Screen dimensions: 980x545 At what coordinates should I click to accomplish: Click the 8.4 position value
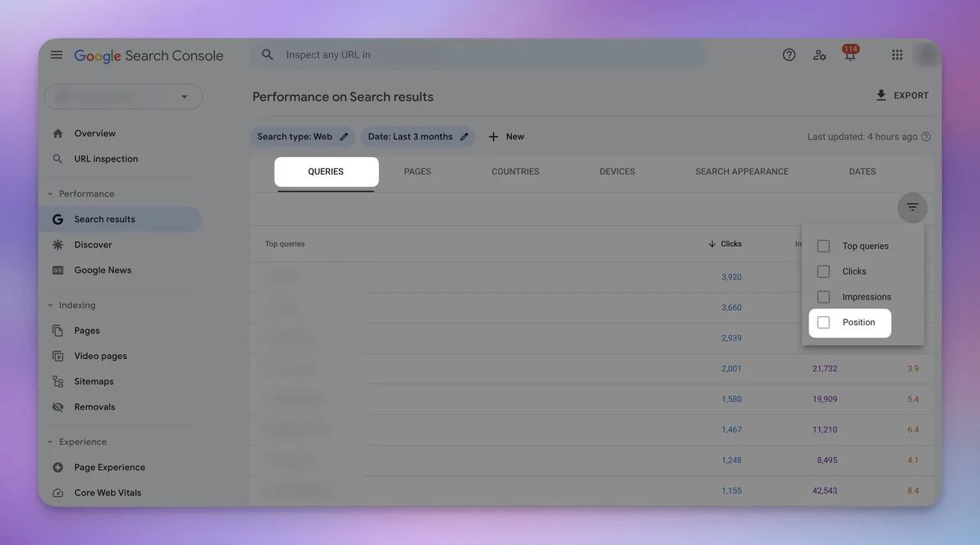click(913, 491)
